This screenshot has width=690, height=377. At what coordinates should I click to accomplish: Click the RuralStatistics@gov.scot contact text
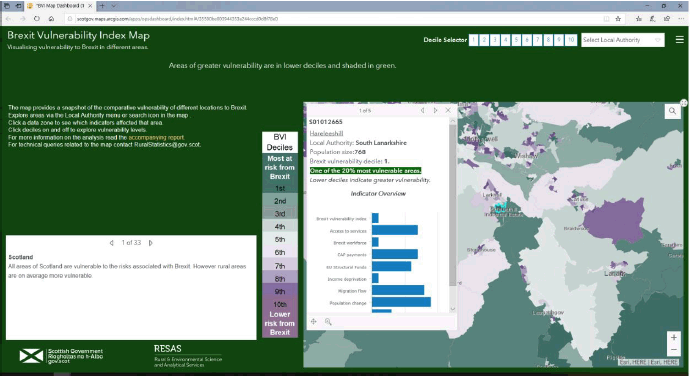pyautogui.click(x=167, y=144)
